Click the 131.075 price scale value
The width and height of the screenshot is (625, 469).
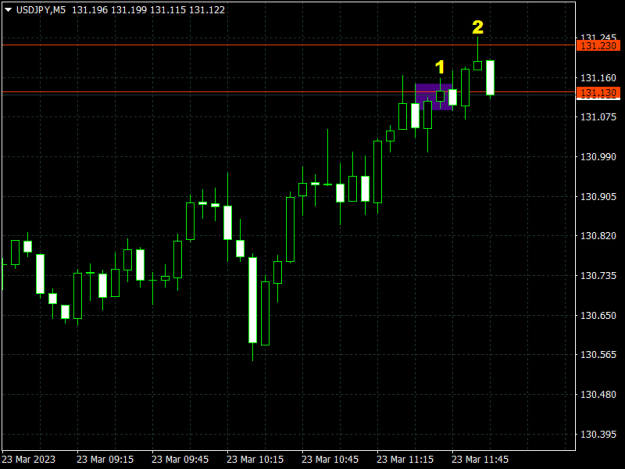[598, 117]
